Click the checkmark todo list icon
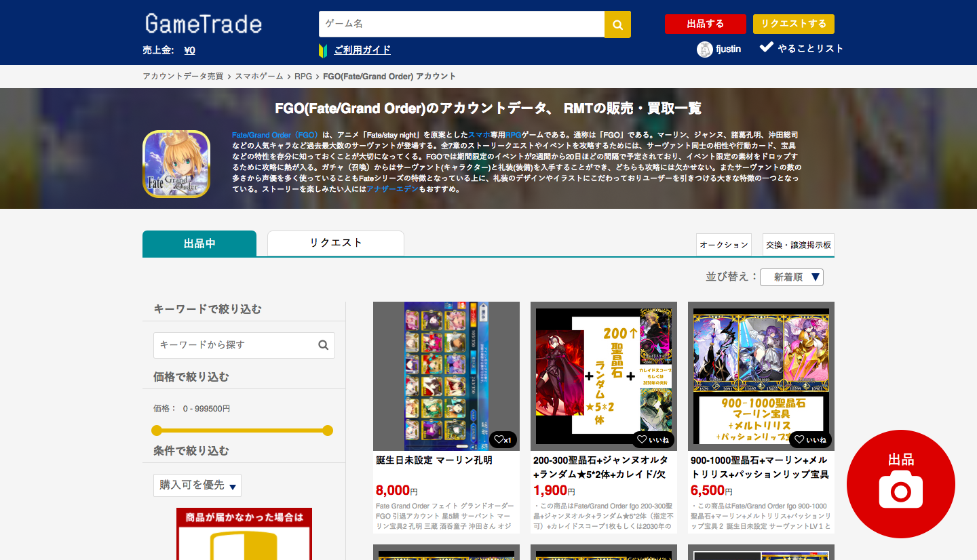The image size is (977, 560). click(766, 47)
